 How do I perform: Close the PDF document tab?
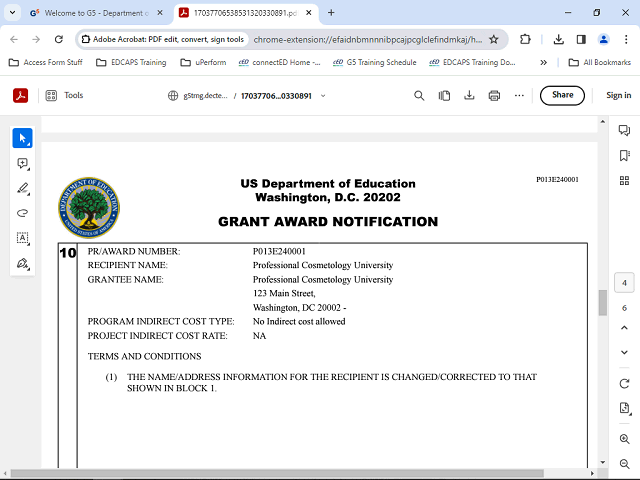(309, 13)
